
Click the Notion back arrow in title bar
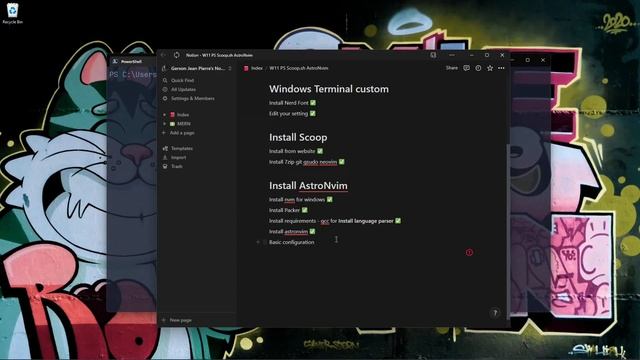164,55
